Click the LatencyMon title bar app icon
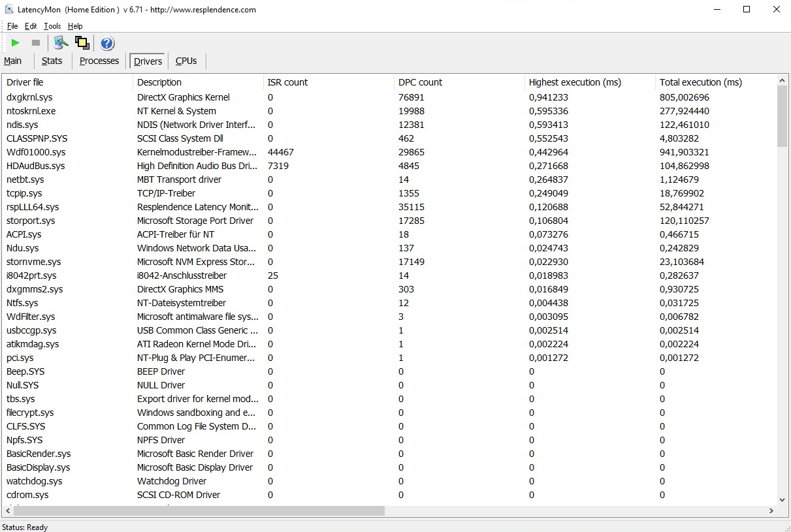 click(9, 10)
